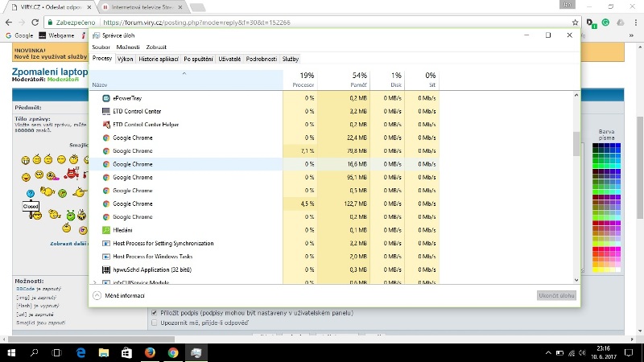Switch to the Výkon tab
This screenshot has height=362, width=644.
coord(126,59)
